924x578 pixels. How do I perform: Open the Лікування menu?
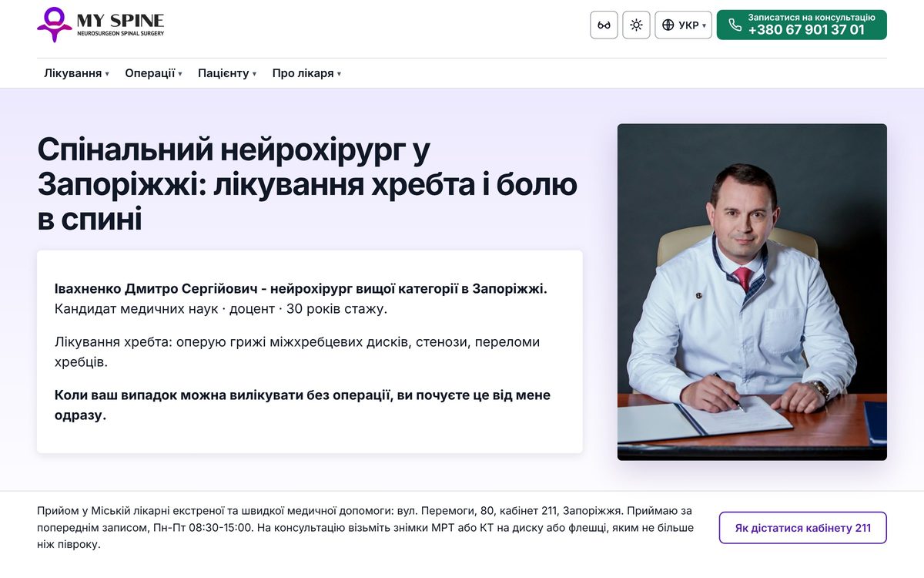(77, 73)
